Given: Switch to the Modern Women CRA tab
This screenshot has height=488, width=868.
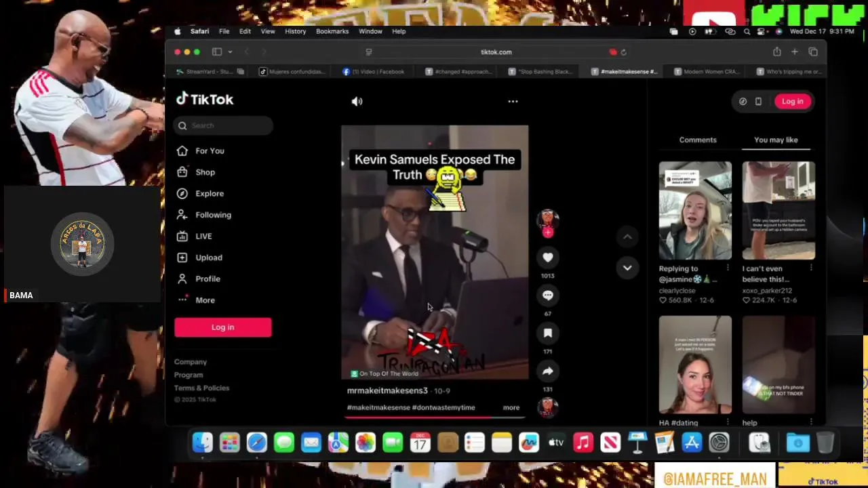Looking at the screenshot, I should [706, 72].
